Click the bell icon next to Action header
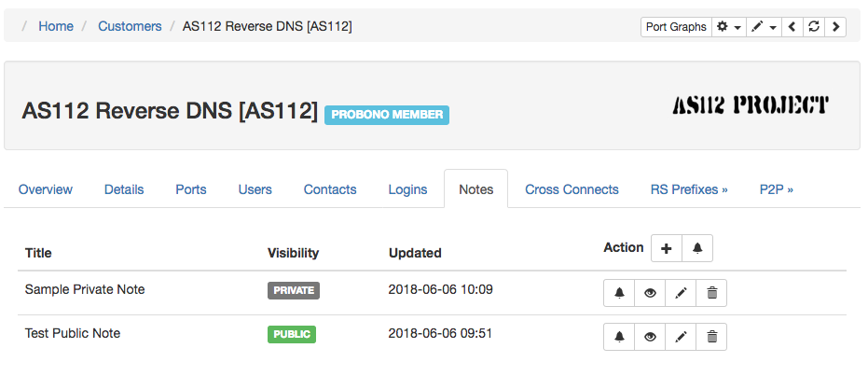The image size is (868, 376). point(697,248)
